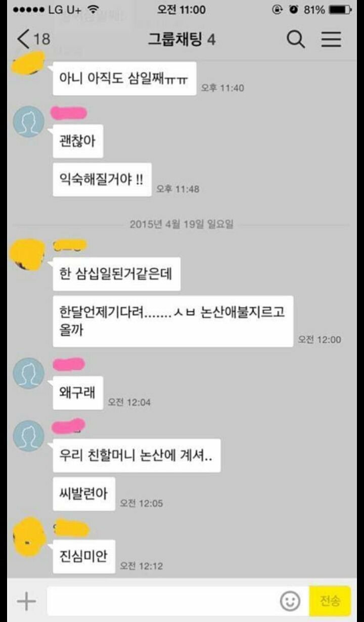
Task: Tap the default avatar beside 괜찮아
Action: click(28, 121)
